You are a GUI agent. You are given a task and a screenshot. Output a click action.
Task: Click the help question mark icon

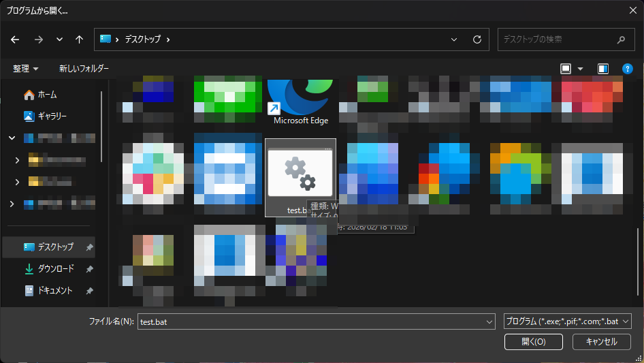click(x=628, y=69)
